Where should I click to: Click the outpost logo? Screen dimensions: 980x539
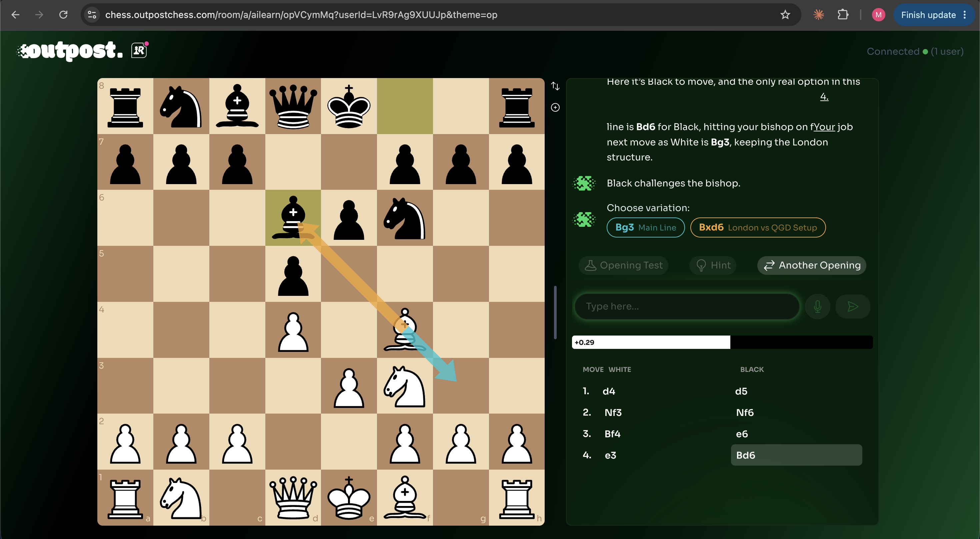[x=70, y=51]
